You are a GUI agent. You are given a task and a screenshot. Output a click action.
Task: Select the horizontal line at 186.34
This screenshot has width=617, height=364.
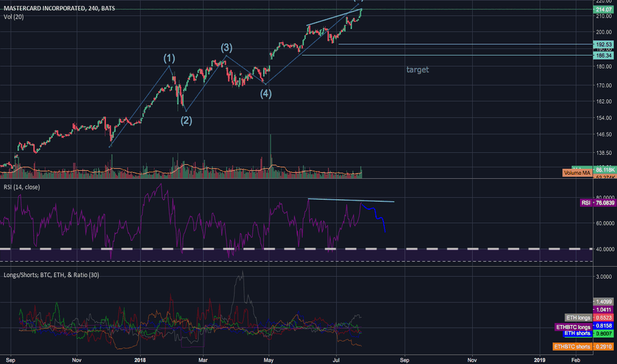[448, 55]
